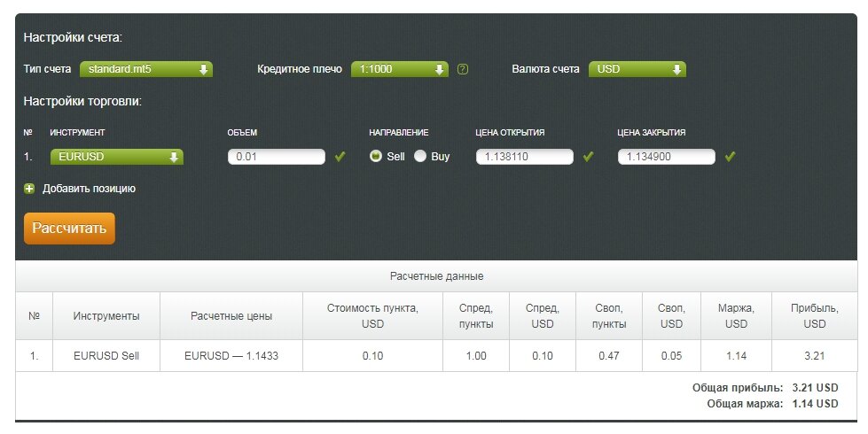Image resolution: width=868 pixels, height=434 pixels.
Task: Click the orange Рассчитать button
Action: 69,229
